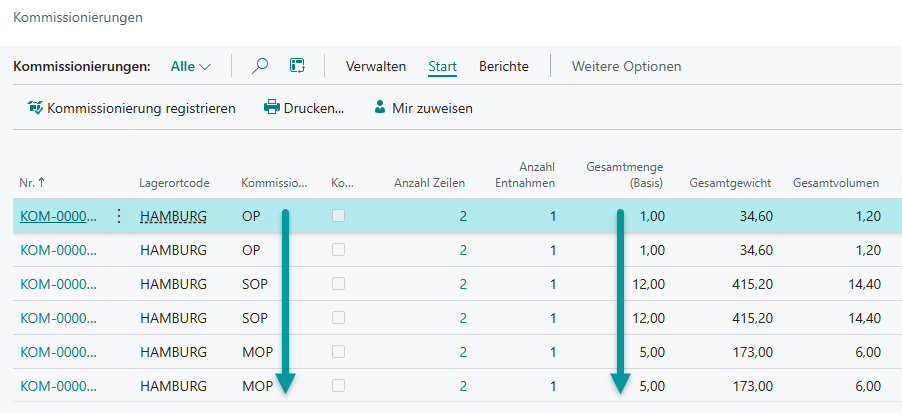Select the Start tab
This screenshot has width=902, height=413.
pyautogui.click(x=442, y=66)
